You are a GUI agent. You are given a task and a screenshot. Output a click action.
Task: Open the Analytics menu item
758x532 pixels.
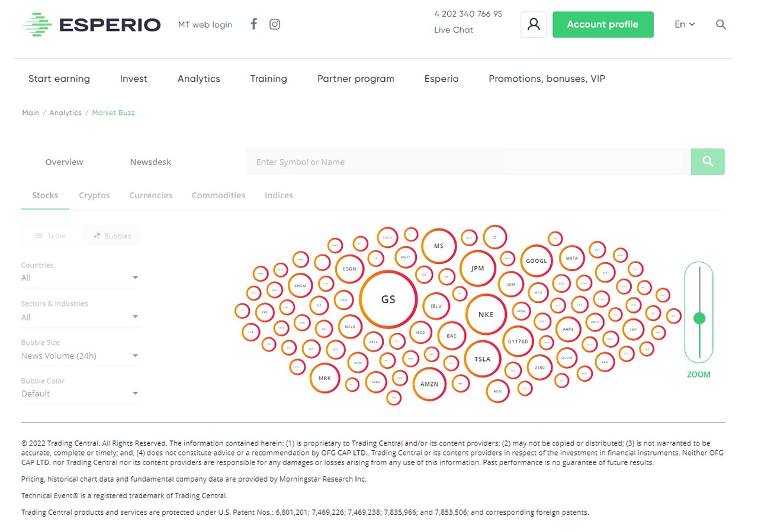click(x=198, y=79)
